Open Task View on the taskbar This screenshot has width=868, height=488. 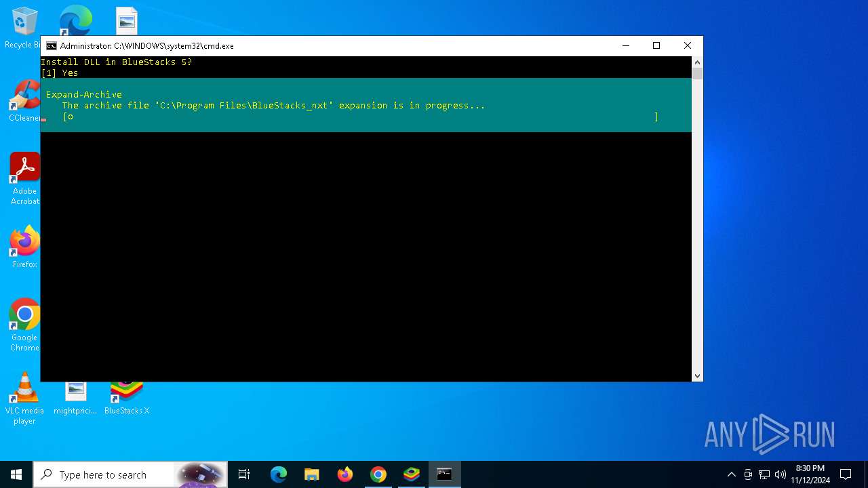coord(244,474)
